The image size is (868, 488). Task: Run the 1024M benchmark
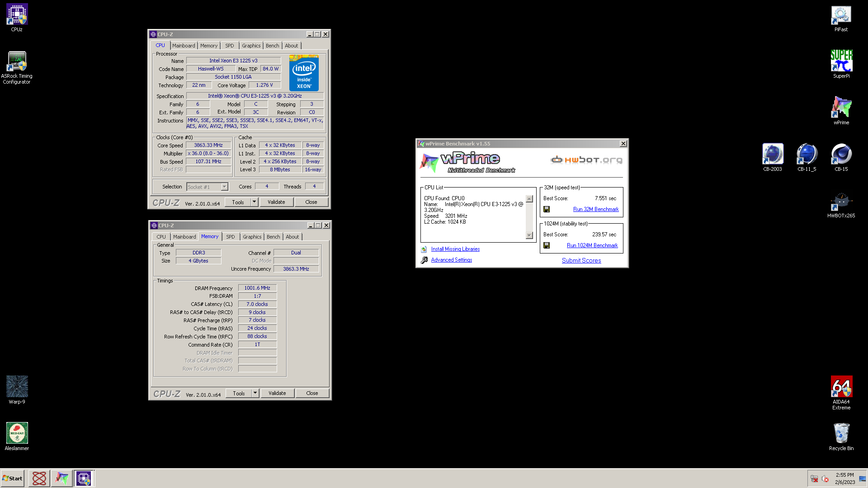(x=592, y=245)
